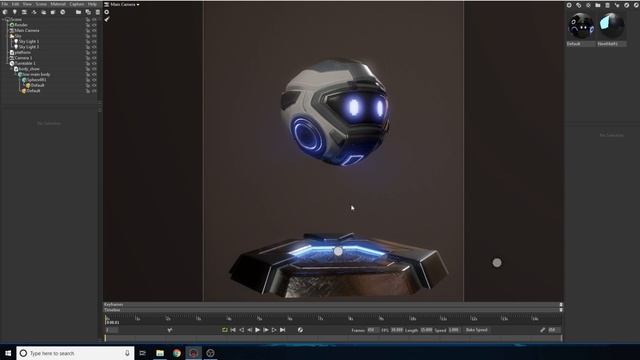Collapse the body_show tree node
Screen dimensions: 640x360
pos(11,69)
